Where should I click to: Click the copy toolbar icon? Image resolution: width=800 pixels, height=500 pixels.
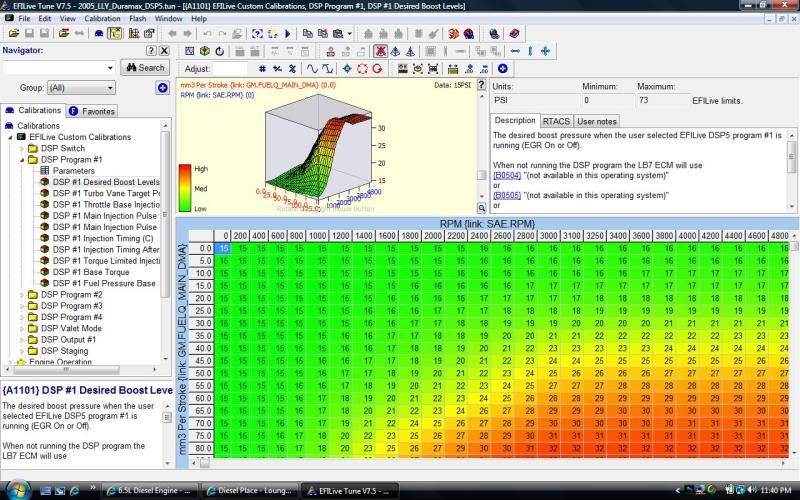coord(308,34)
